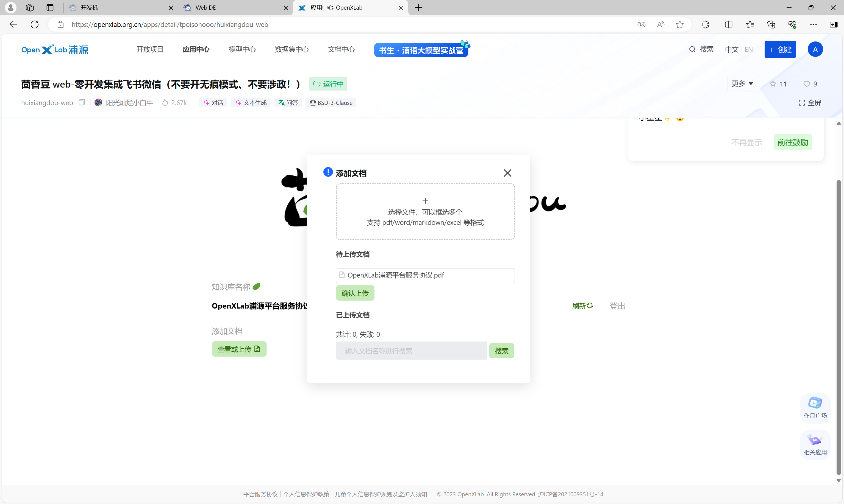The height and width of the screenshot is (504, 844).
Task: Click 登出 logout link
Action: pos(617,306)
